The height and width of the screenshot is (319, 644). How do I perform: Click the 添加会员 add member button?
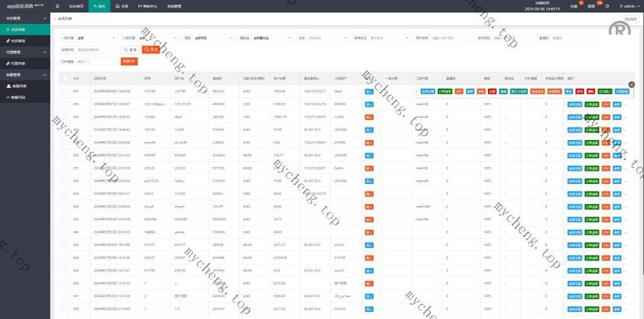point(630,19)
